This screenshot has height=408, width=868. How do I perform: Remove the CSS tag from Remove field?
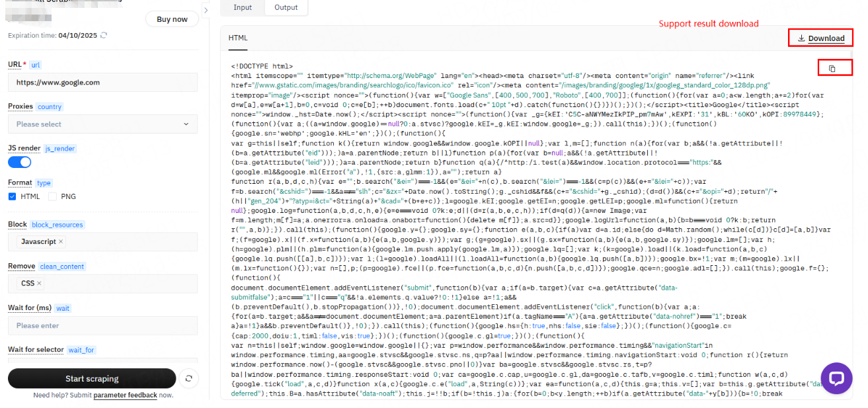tap(39, 284)
